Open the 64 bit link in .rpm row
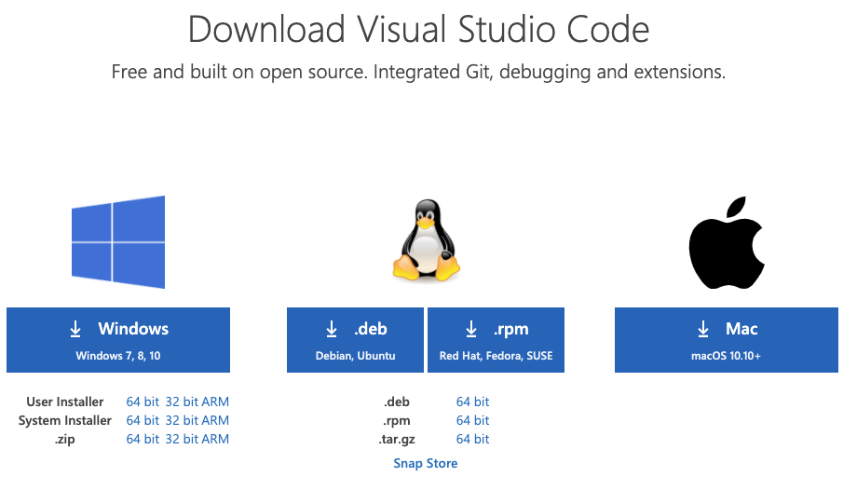Screen dimensions: 857x504 click(473, 420)
